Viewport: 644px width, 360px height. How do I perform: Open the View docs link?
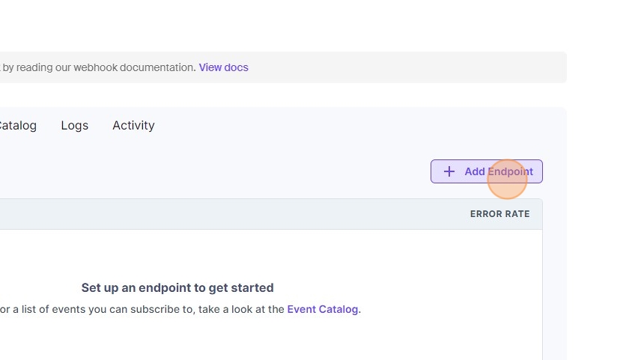click(223, 67)
